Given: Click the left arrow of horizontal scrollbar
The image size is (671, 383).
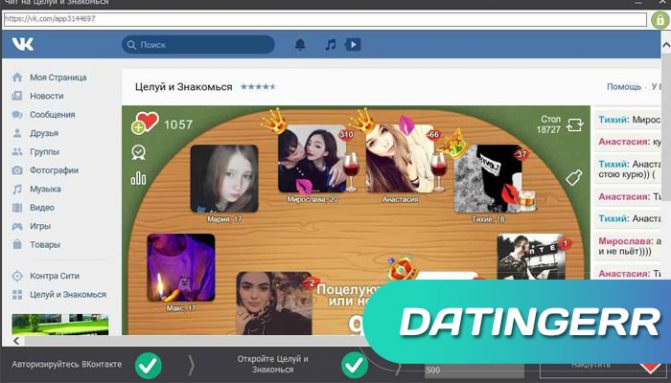Looking at the screenshot, I should coord(16,341).
